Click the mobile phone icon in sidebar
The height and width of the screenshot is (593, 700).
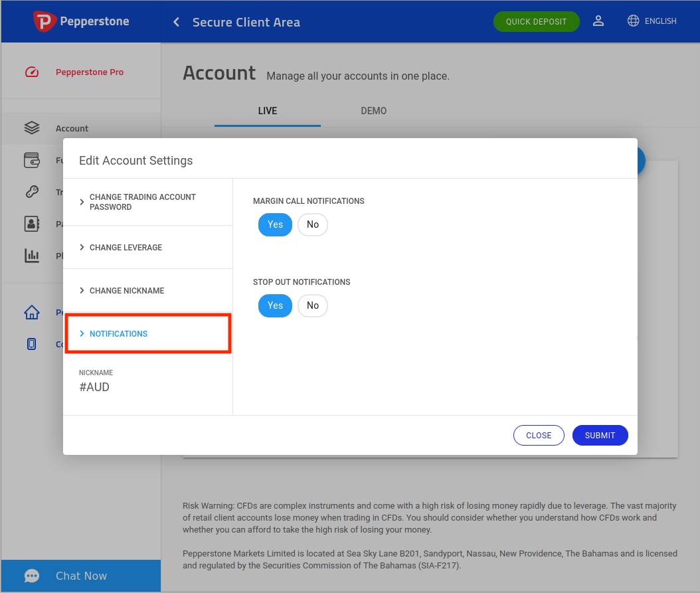[x=32, y=344]
